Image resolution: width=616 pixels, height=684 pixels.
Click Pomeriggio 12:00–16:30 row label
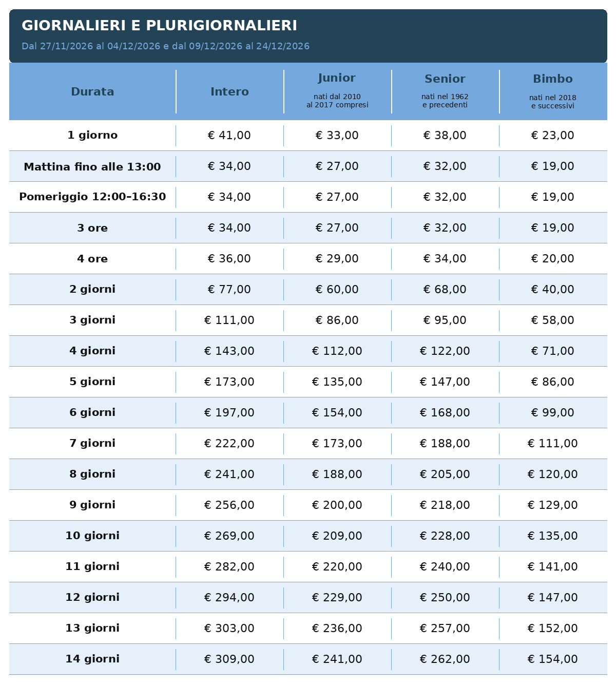pos(92,197)
